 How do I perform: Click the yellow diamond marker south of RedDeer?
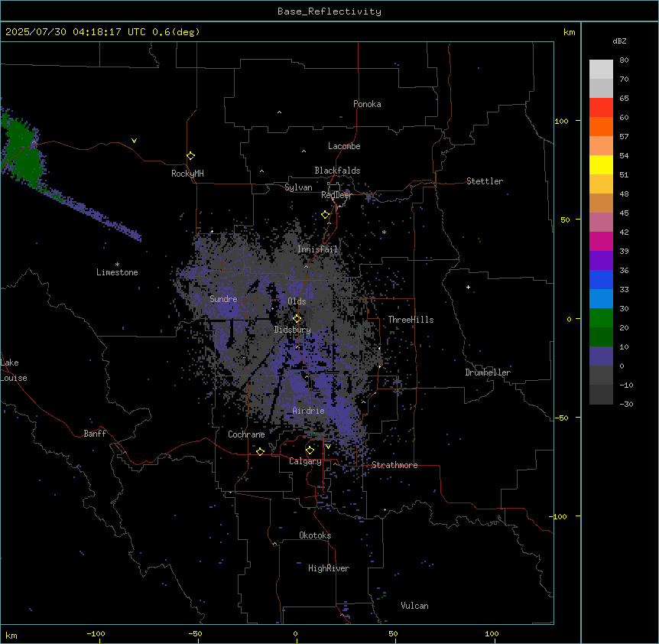point(325,215)
